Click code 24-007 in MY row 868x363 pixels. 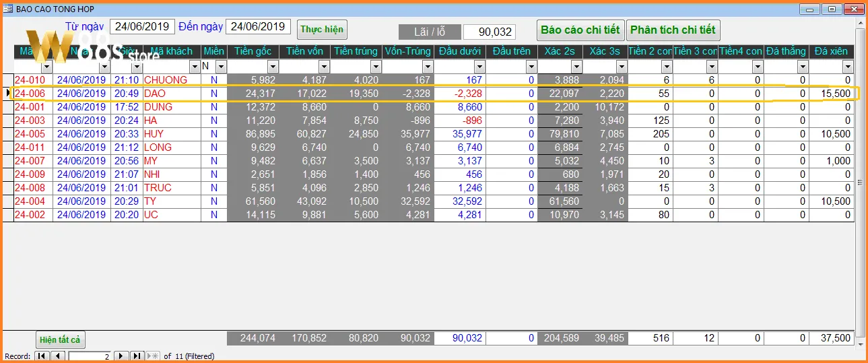pos(30,161)
